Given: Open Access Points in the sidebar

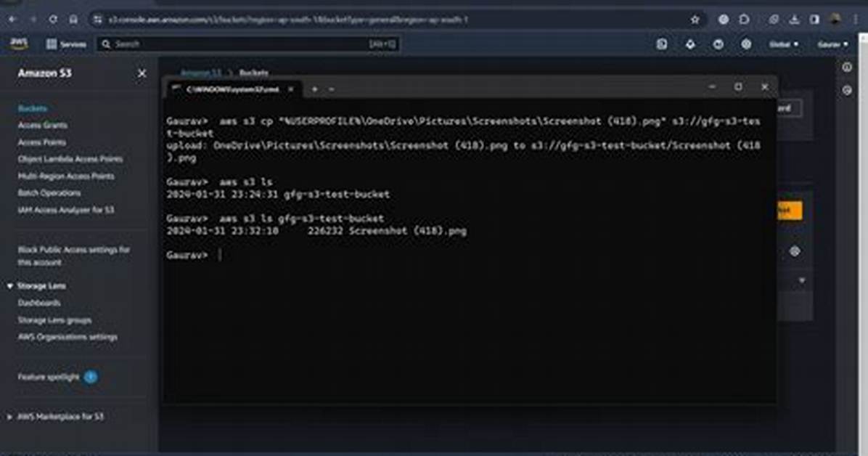Looking at the screenshot, I should (41, 142).
